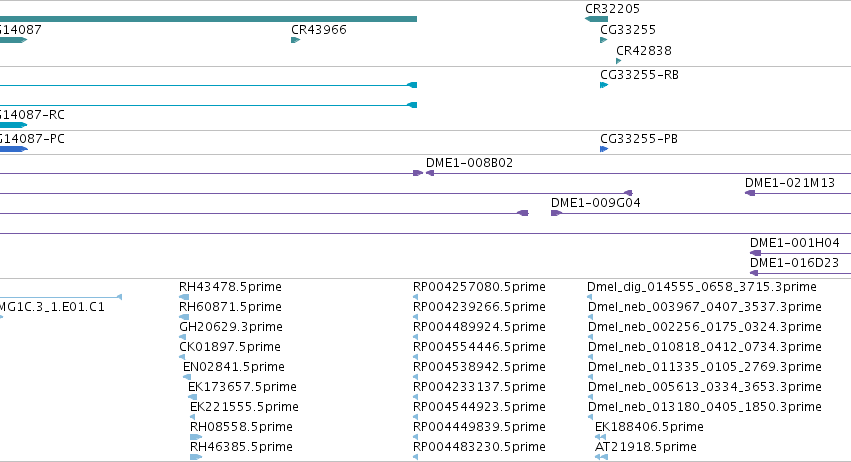The image size is (851, 462).
Task: Click the CR42838 gene label
Action: [x=644, y=50]
